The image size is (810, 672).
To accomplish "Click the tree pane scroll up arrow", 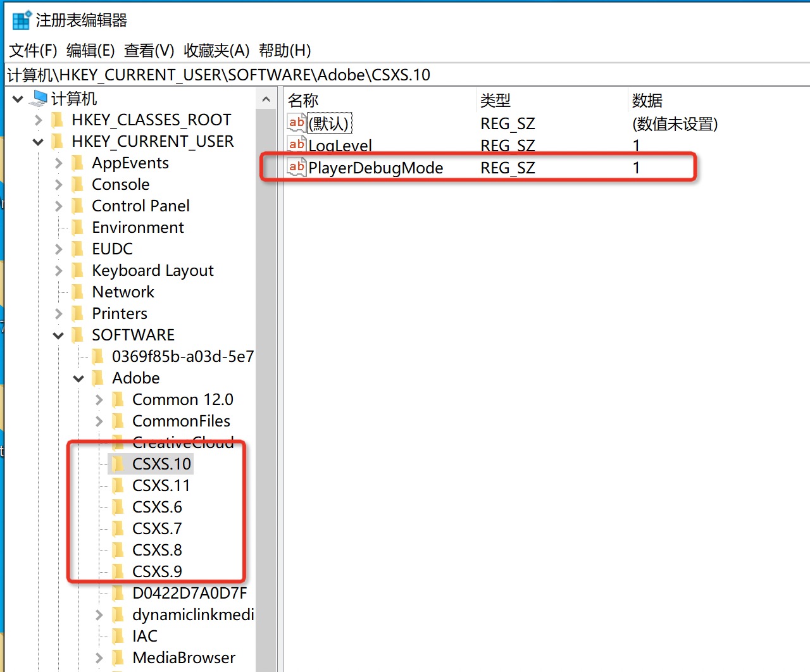I will [x=266, y=99].
